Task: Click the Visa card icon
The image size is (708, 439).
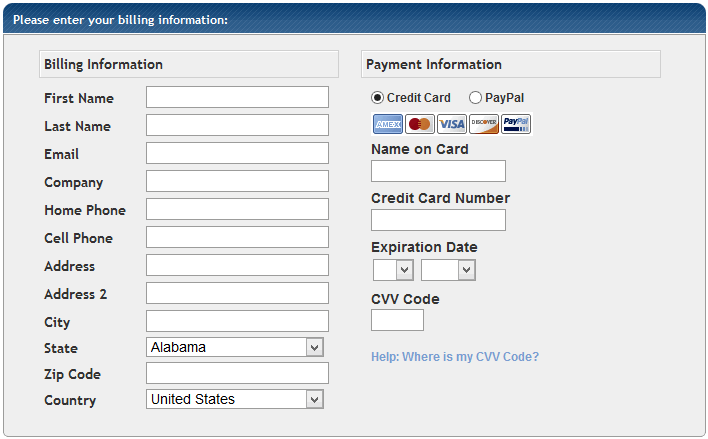Action: [452, 124]
